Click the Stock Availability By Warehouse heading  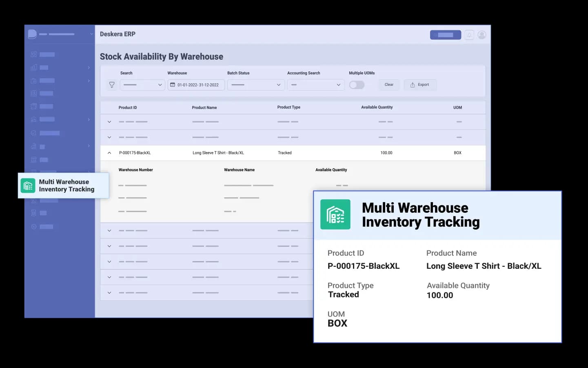pos(162,57)
